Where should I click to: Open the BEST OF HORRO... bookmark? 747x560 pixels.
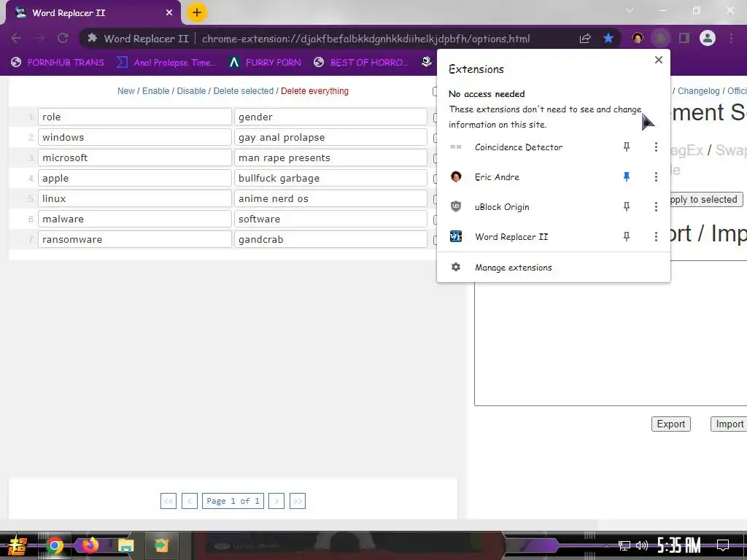pos(361,63)
